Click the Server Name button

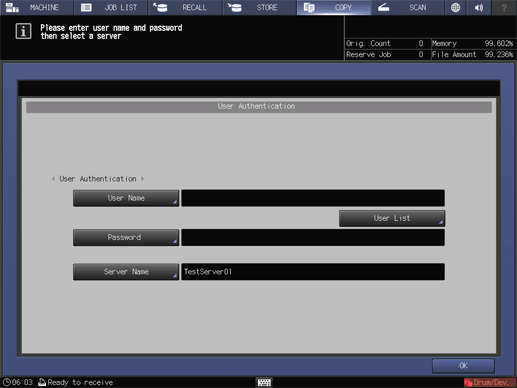coord(126,272)
